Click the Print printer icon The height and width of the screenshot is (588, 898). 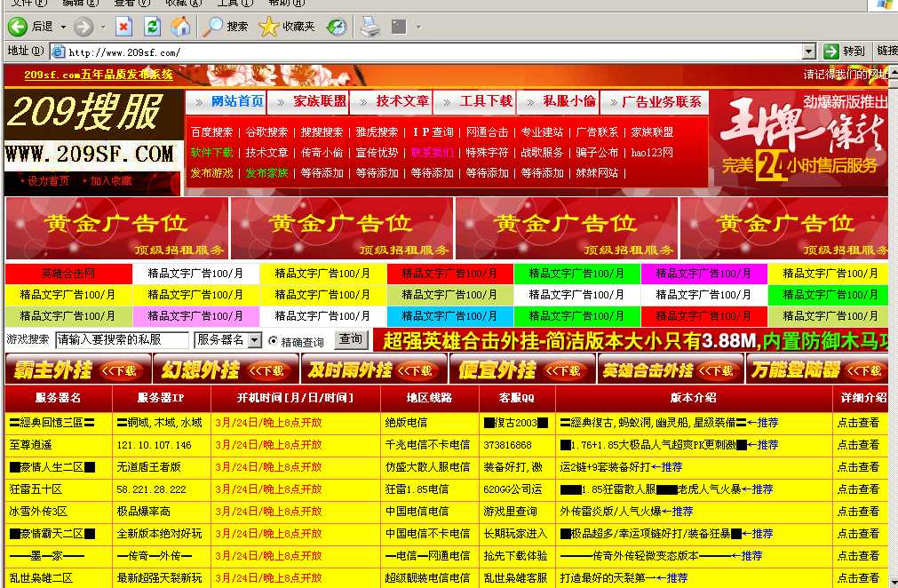(370, 27)
